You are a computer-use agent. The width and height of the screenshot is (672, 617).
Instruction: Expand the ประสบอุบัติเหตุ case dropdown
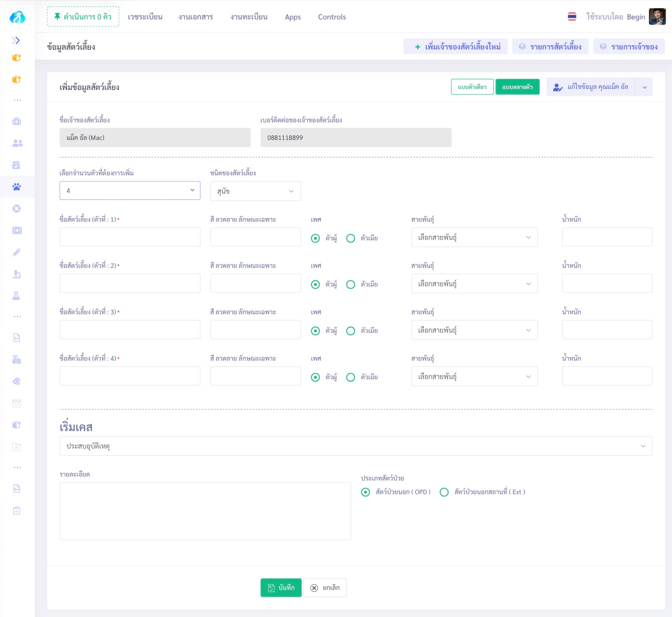coord(356,446)
